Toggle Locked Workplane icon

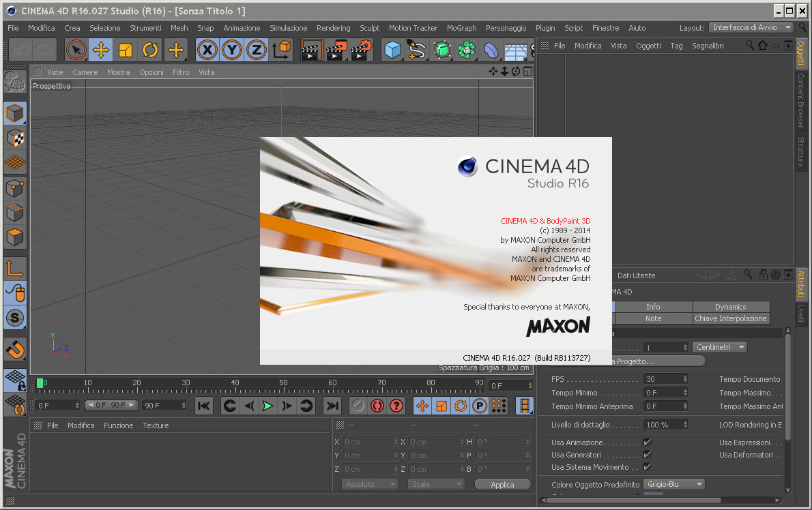point(15,380)
